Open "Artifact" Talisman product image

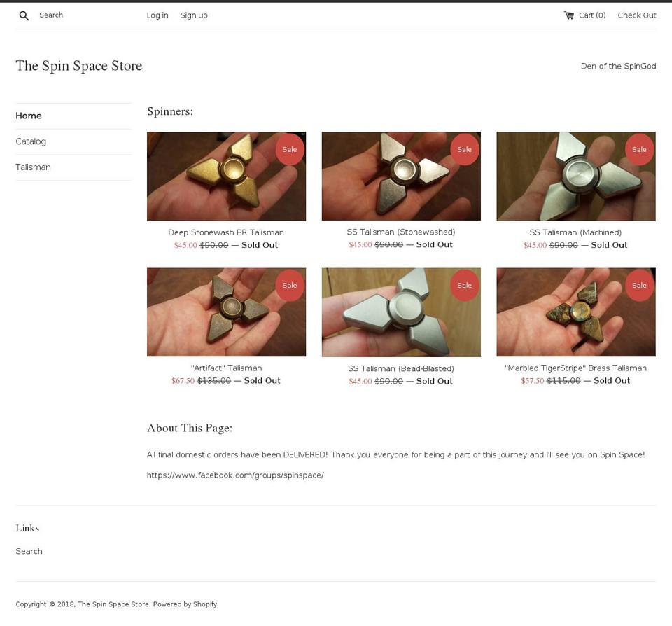(x=226, y=312)
